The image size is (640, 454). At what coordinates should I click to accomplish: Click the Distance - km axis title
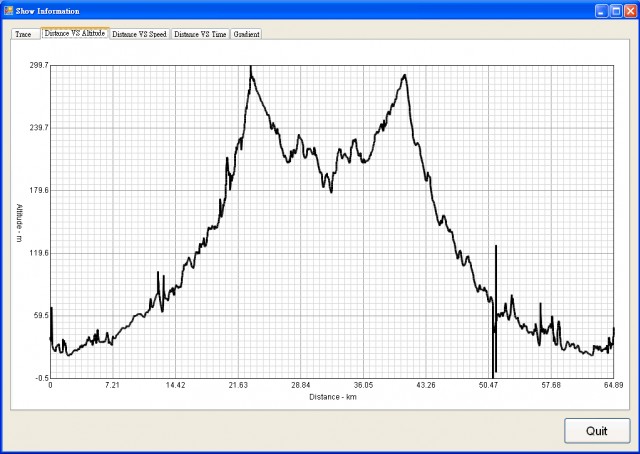coord(333,397)
